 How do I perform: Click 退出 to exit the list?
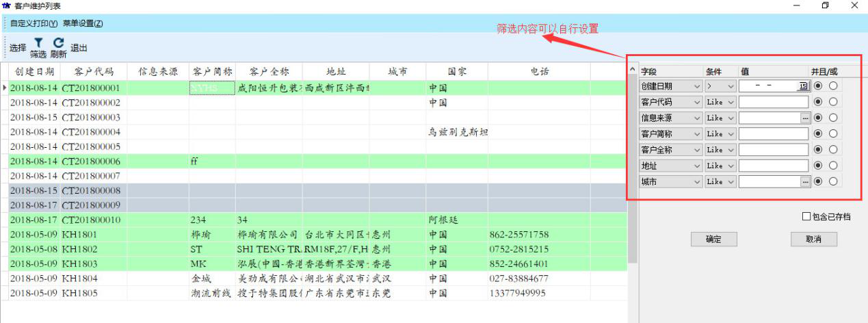(79, 48)
